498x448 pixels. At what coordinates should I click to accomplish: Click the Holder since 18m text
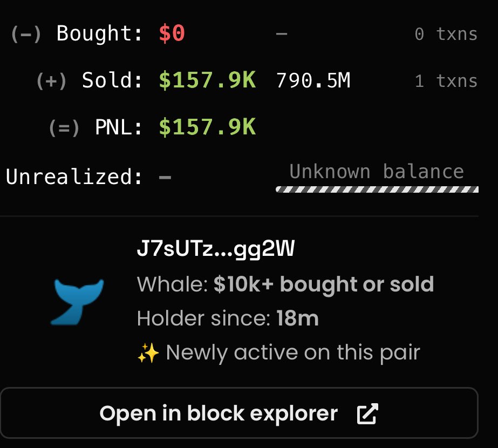228,318
